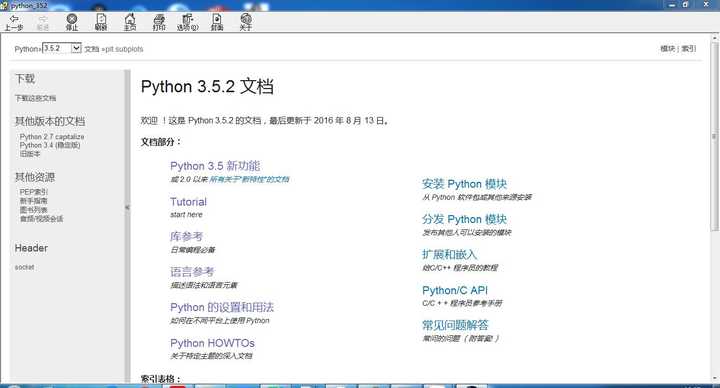Screen dimensions: 720x388
Task: Open the 库参考 link
Action: coord(186,236)
